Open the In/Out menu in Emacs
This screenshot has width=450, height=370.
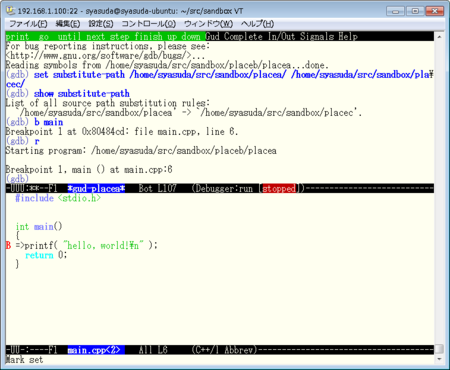(x=282, y=36)
